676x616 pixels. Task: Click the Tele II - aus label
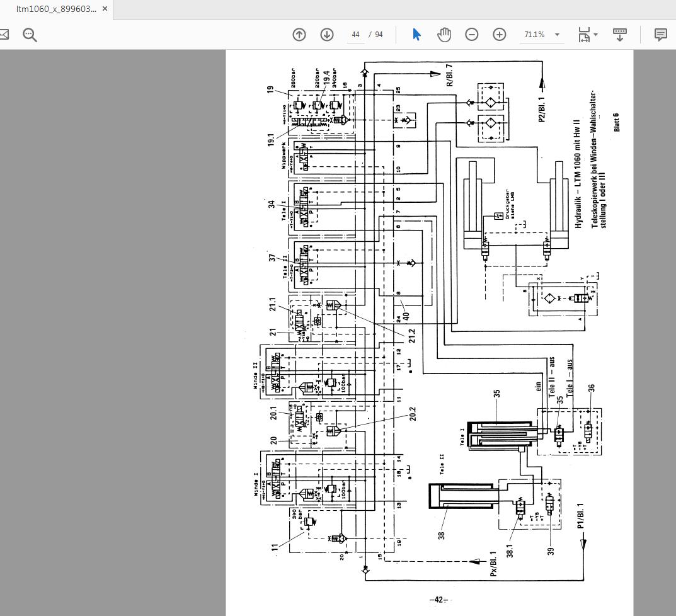pos(552,377)
